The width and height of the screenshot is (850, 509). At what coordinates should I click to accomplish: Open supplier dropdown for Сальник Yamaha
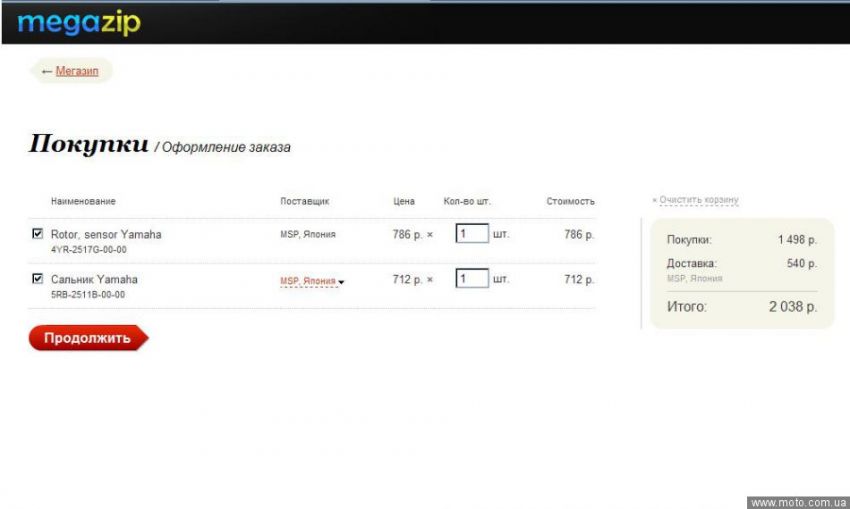point(311,281)
